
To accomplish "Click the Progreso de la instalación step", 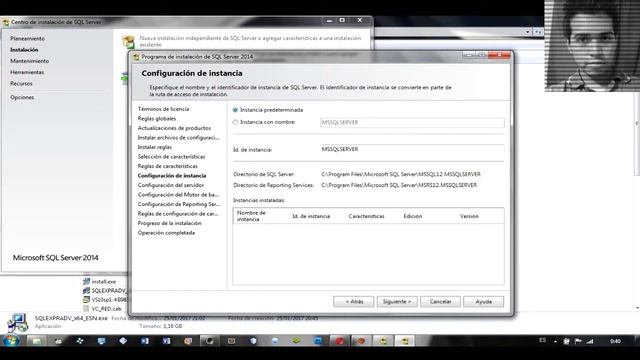I will [x=169, y=223].
